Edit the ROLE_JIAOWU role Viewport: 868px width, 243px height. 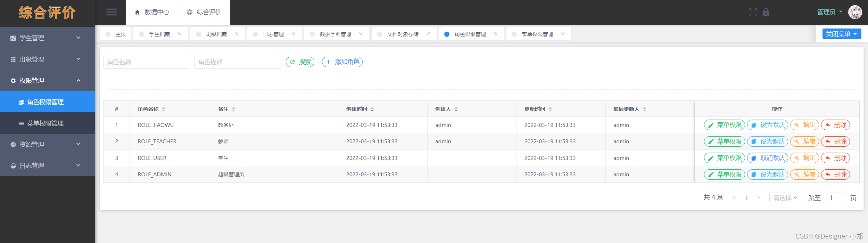(805, 125)
